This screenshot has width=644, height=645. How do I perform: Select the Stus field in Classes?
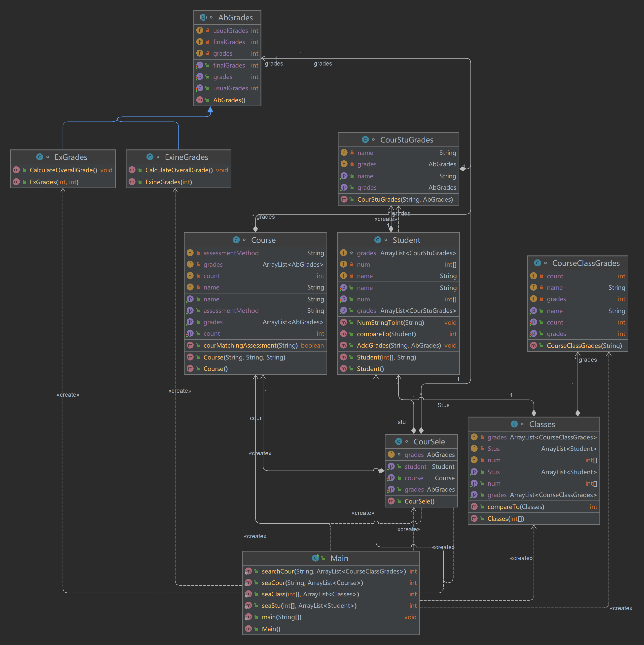tap(494, 449)
